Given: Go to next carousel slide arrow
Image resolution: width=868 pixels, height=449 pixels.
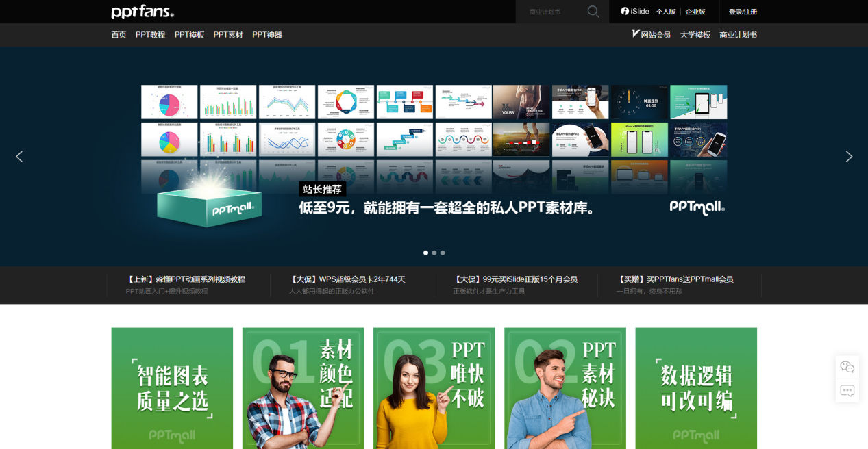Looking at the screenshot, I should pyautogui.click(x=849, y=157).
